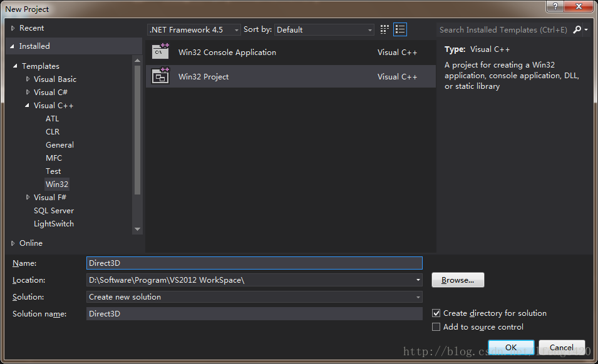The width and height of the screenshot is (598, 364).
Task: Collapse the Visual C++ node arrow
Action: 27,106
